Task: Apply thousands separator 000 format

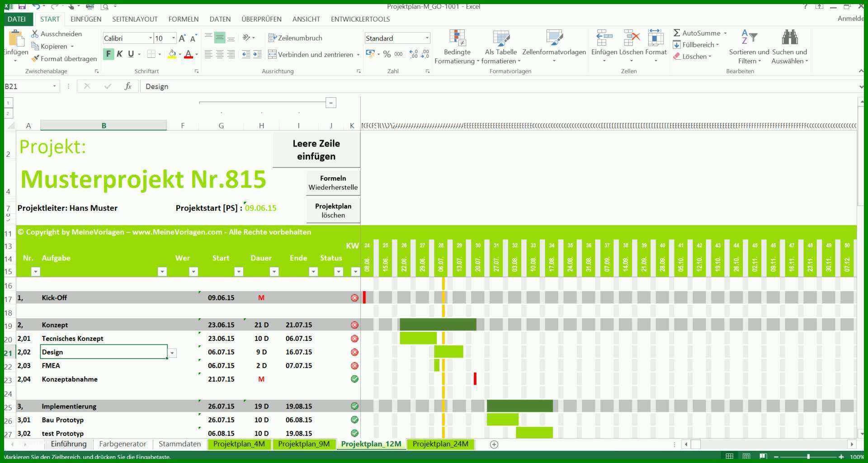Action: (398, 54)
